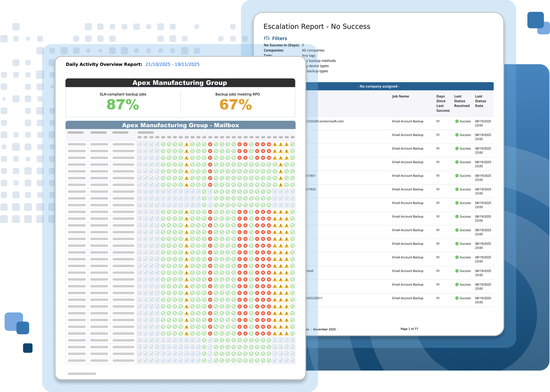The width and height of the screenshot is (550, 392).
Task: Click the 67% RPO figure
Action: click(x=236, y=105)
